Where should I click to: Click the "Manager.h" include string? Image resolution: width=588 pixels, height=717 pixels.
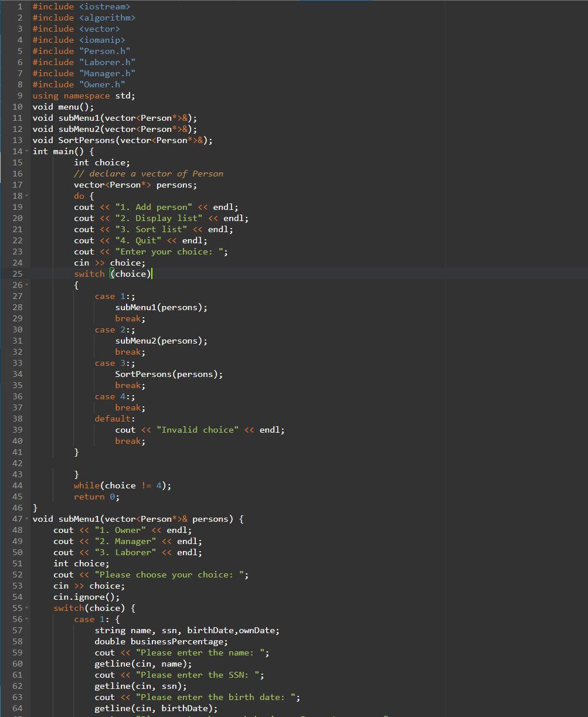[107, 73]
